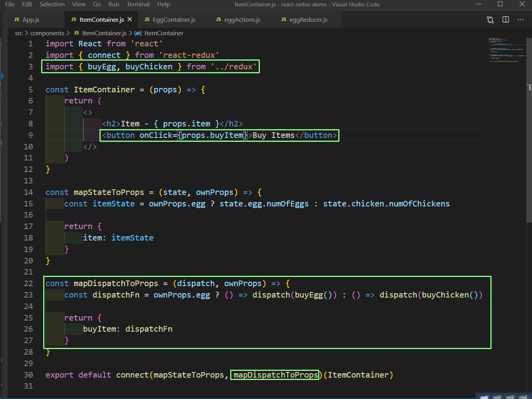Viewport: 532px width, 399px height.
Task: Click the JS icon on eggActions.js tab
Action: pos(218,19)
